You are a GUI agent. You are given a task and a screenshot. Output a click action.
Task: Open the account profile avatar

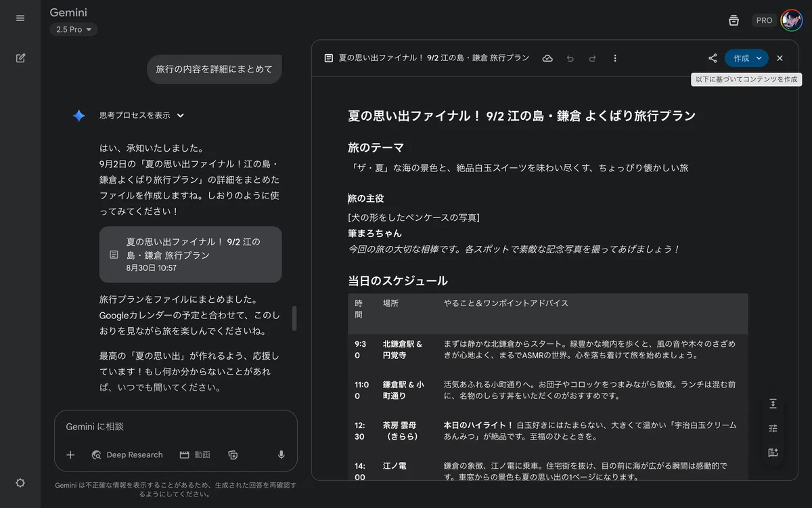pos(791,20)
